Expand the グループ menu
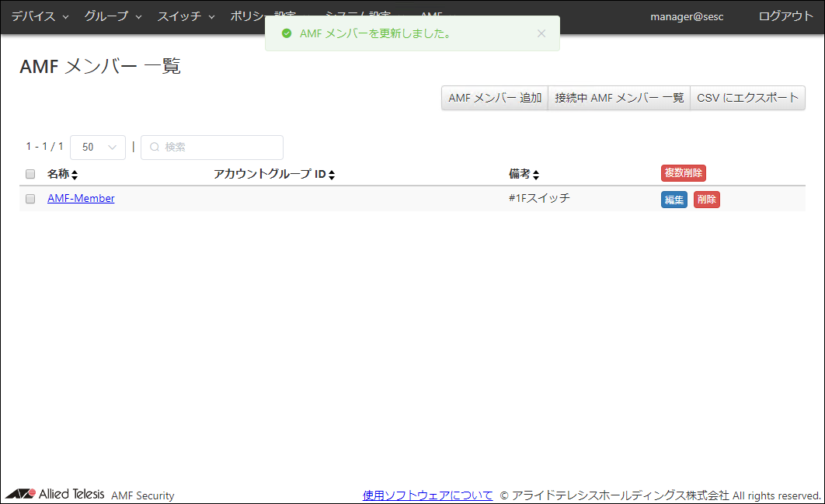This screenshot has height=504, width=825. point(113,16)
